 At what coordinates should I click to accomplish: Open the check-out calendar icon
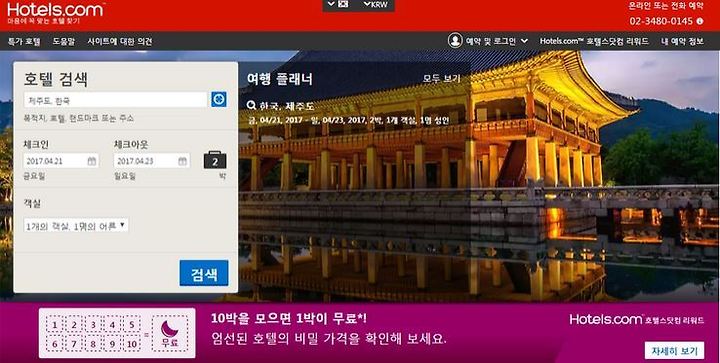pos(183,161)
